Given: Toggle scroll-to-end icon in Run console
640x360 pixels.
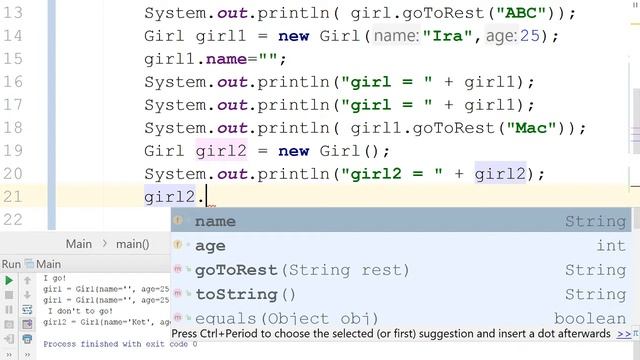Looking at the screenshot, I should click(x=27, y=324).
